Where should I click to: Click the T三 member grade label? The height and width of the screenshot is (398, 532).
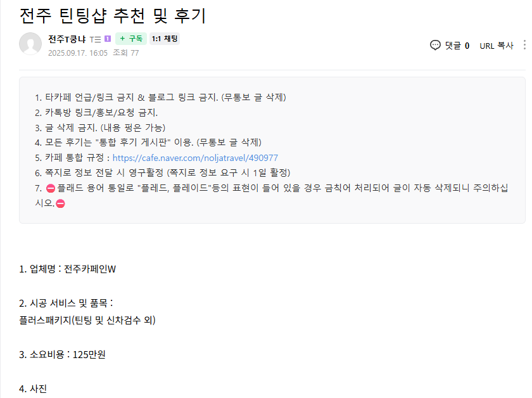96,39
